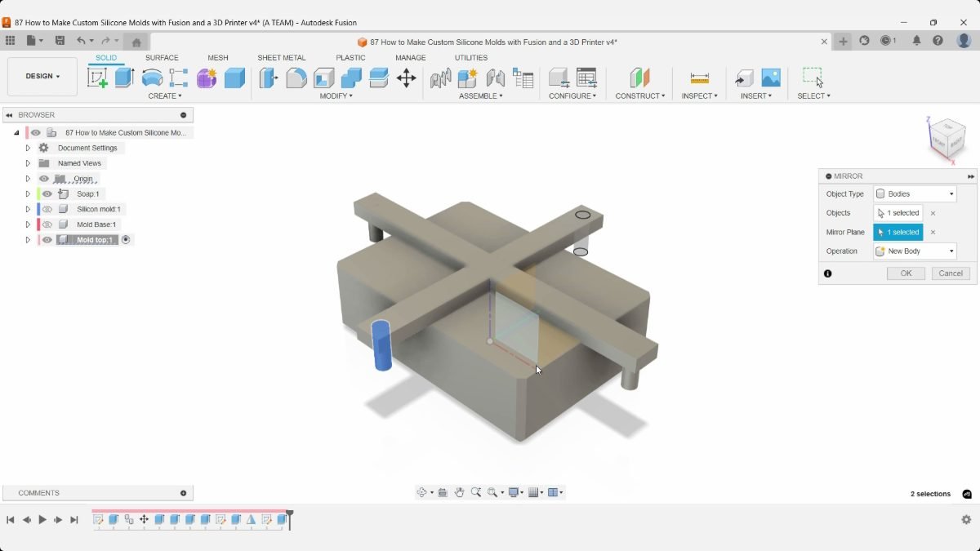Select the Move/Copy arrows tool
980x551 pixels.
pos(406,78)
